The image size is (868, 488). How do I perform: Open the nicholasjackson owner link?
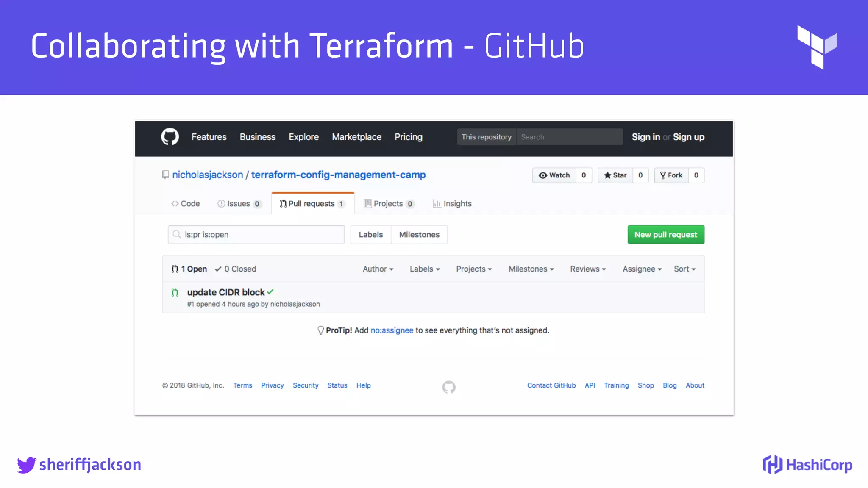[208, 175]
